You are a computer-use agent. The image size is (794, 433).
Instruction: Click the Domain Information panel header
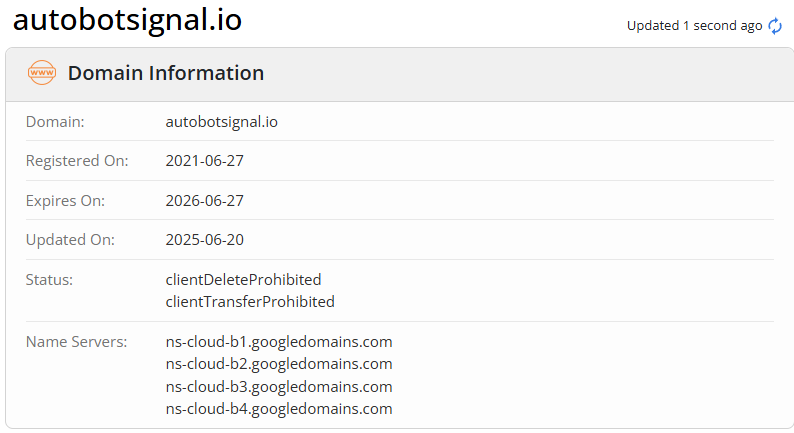pos(166,73)
